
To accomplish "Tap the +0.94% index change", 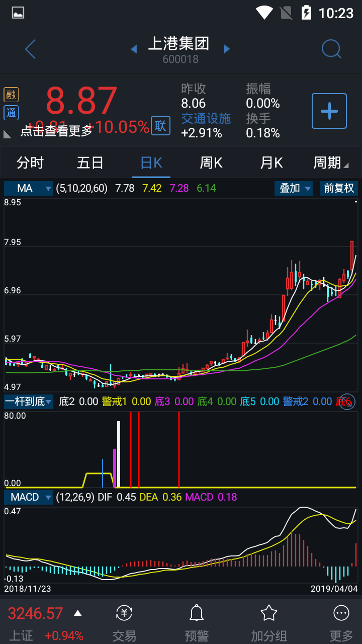I will (x=64, y=635).
